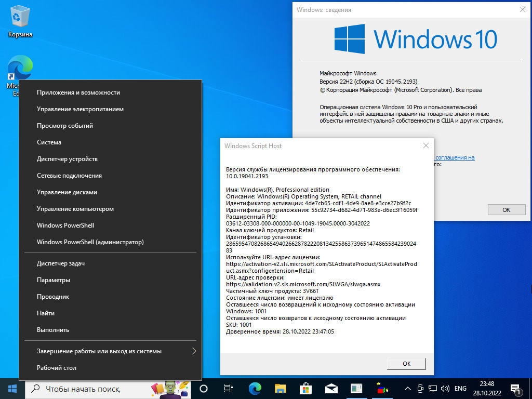Image resolution: width=532 pixels, height=399 pixels.
Task: Expand Завершение работы или выход из системы submenu arrow
Action: click(194, 351)
